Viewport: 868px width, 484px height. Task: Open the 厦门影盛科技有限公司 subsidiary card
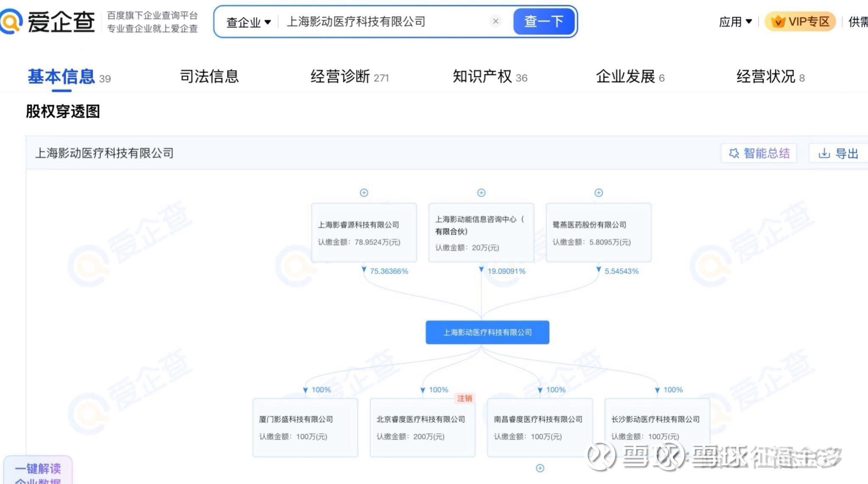(x=305, y=427)
